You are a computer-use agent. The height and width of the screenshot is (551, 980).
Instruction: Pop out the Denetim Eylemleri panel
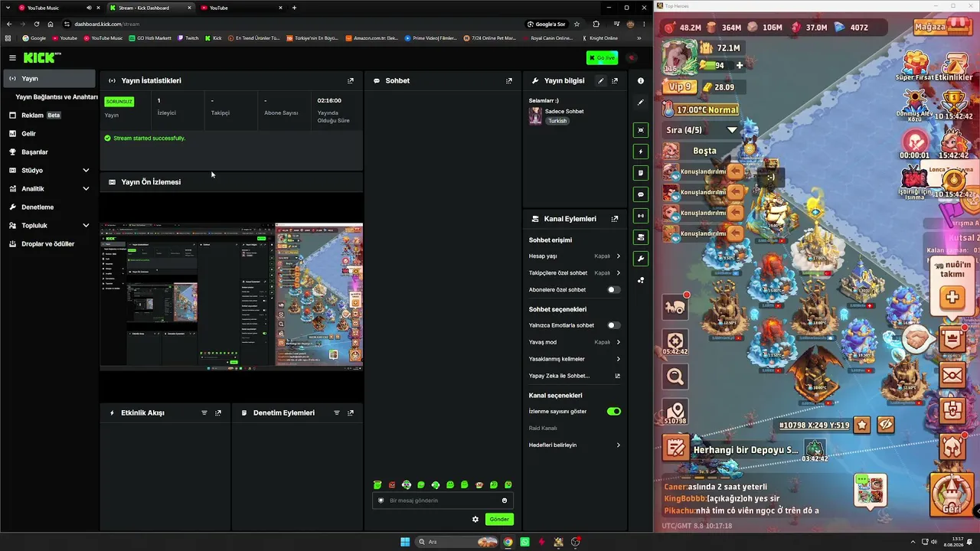point(351,412)
